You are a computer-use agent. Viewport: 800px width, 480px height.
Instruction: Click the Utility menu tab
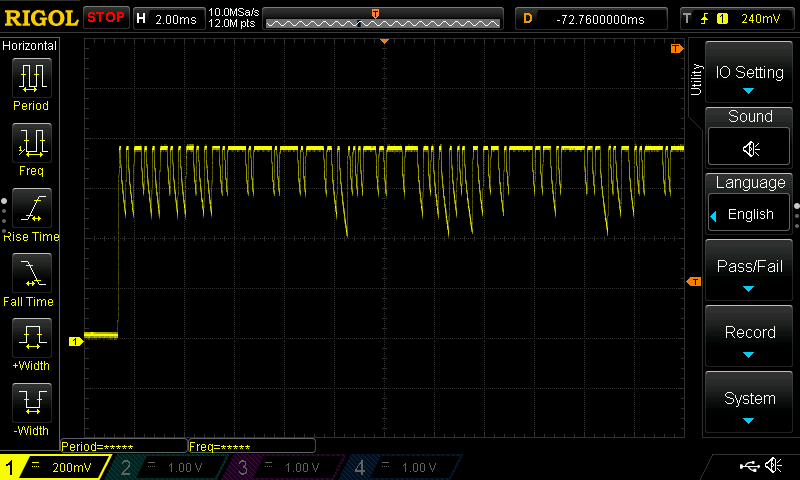(696, 79)
